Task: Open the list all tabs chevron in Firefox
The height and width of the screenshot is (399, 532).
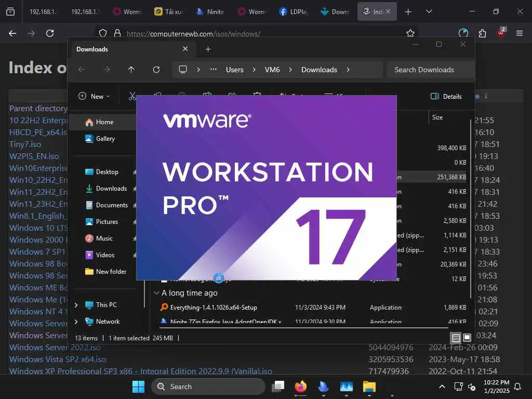Action: pyautogui.click(x=429, y=12)
